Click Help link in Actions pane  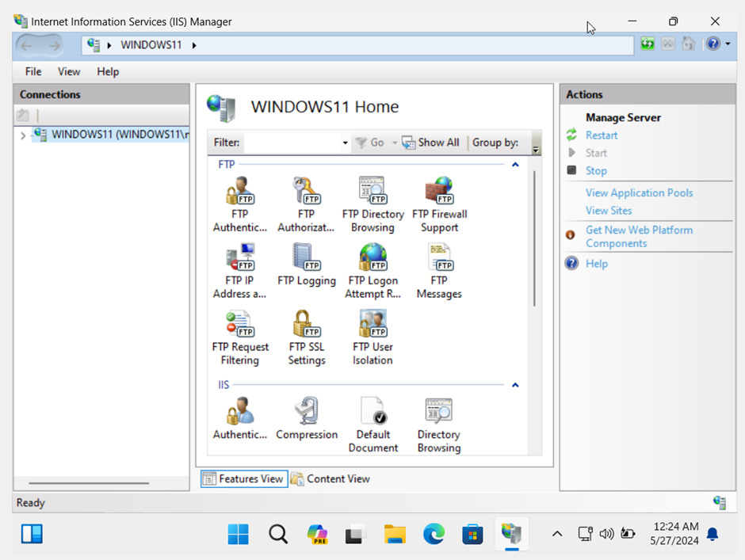[x=597, y=264]
